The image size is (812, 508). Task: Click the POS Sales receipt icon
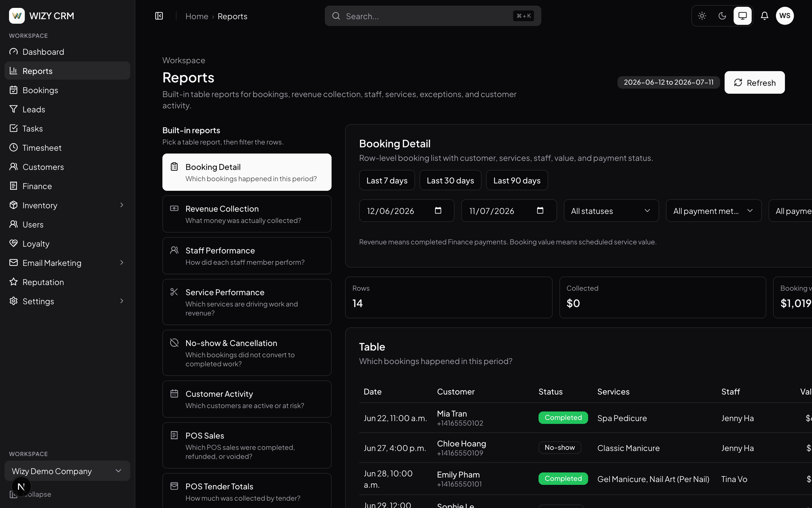pyautogui.click(x=174, y=435)
